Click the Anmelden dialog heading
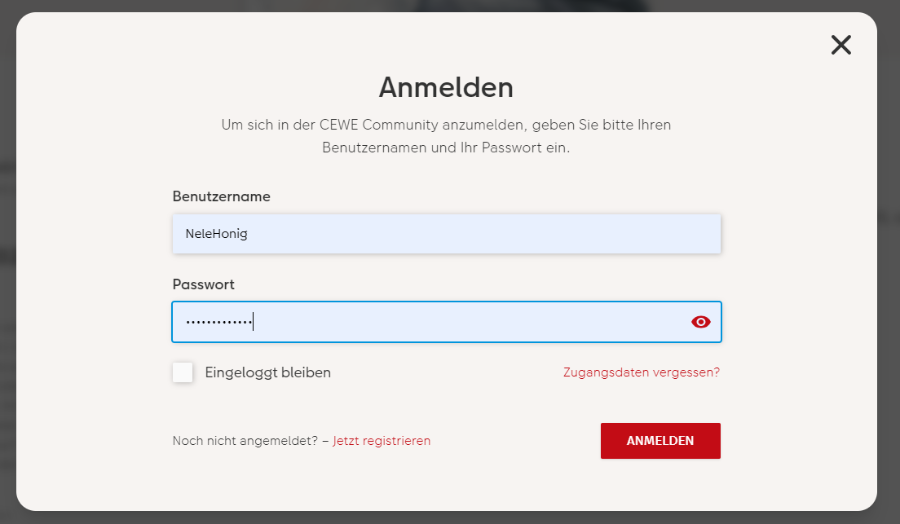 [446, 87]
